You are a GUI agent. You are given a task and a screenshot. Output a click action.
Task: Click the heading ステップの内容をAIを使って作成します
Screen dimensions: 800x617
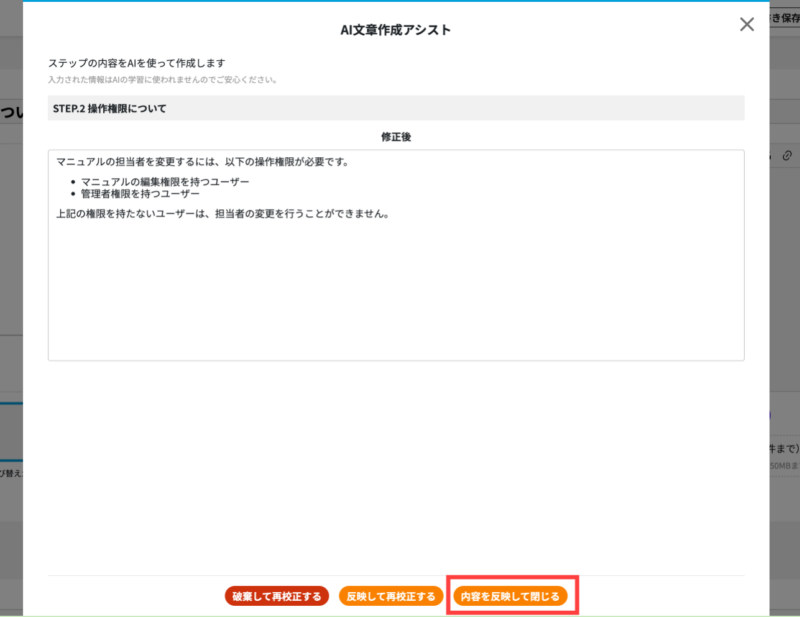[137, 63]
